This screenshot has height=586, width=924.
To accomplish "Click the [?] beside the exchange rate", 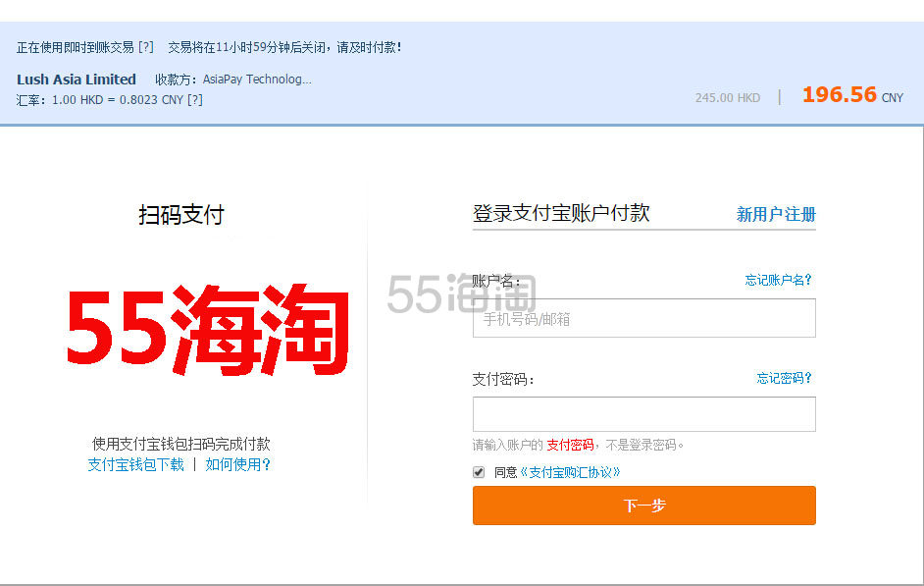I will (x=195, y=100).
